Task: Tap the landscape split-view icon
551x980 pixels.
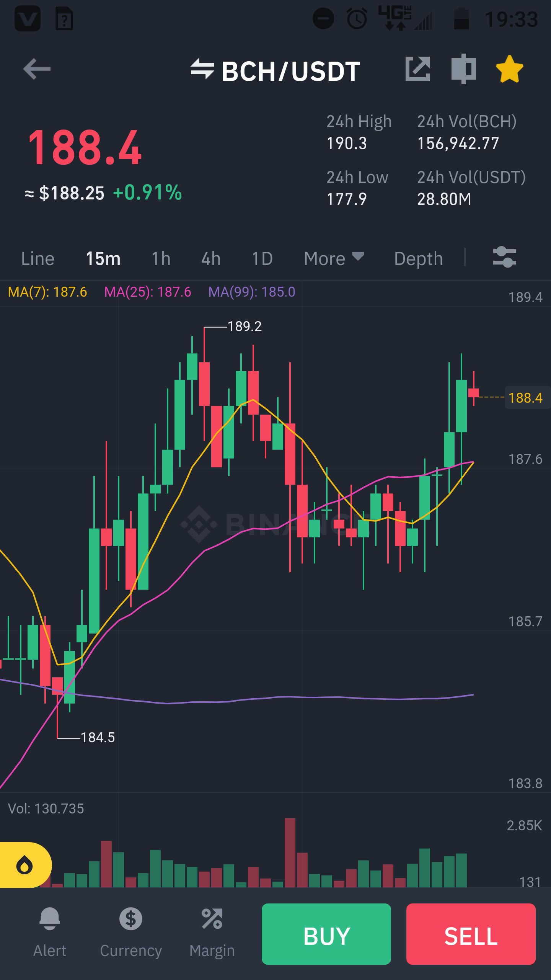Action: click(463, 69)
